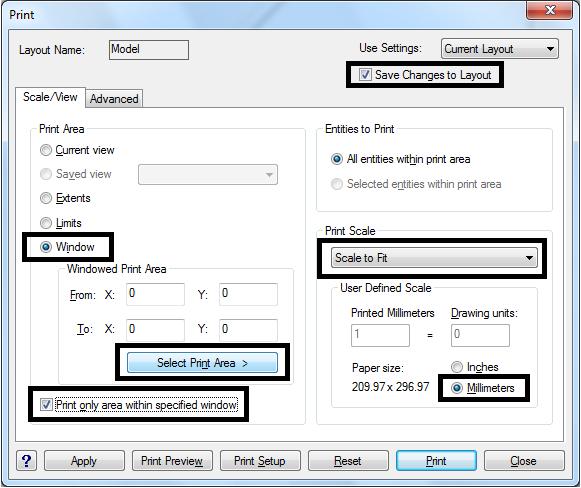Switch to the Scale/View tab

coord(50,97)
